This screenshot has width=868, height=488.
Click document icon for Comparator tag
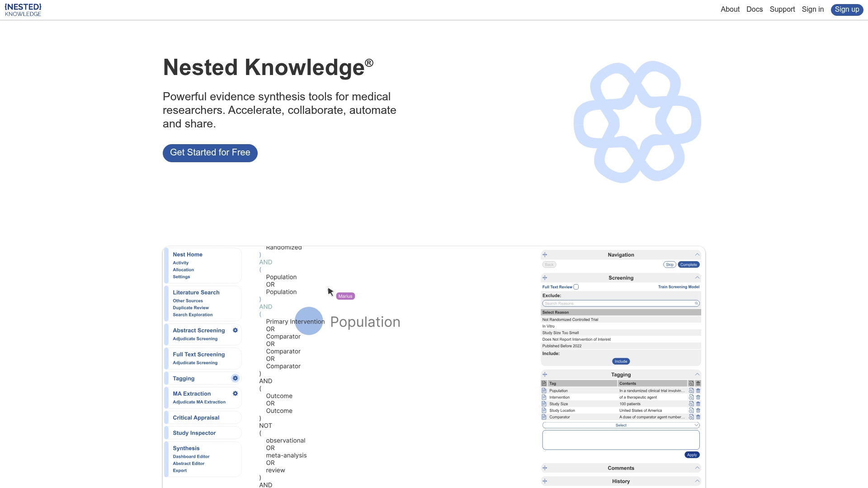point(544,417)
